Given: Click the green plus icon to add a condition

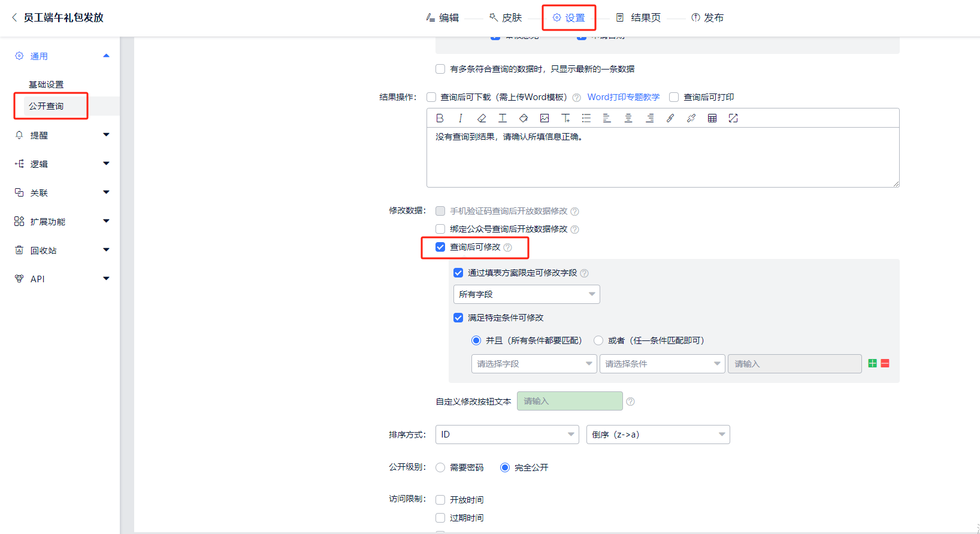Looking at the screenshot, I should (872, 363).
